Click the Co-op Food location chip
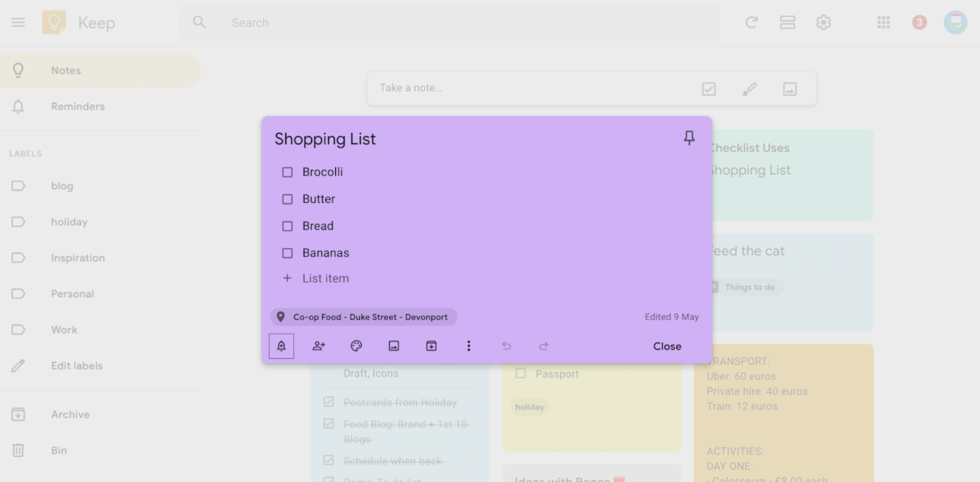Viewport: 980px width, 482px height. [363, 317]
